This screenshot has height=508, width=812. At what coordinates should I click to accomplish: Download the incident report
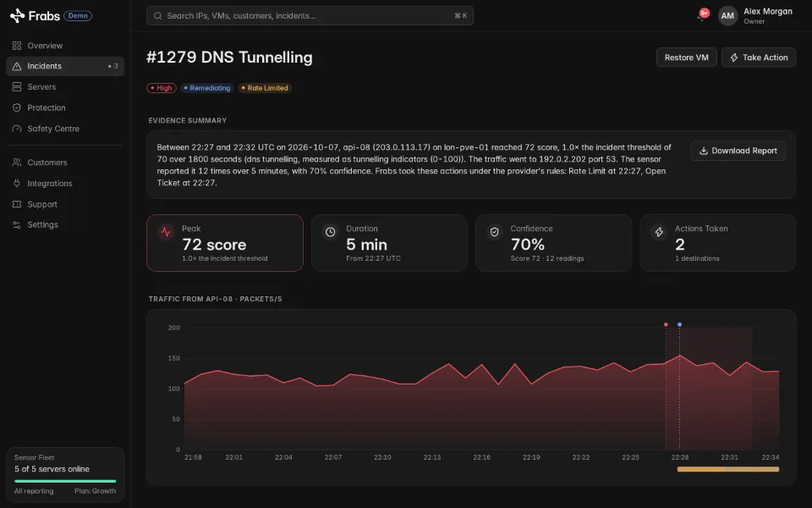click(738, 151)
